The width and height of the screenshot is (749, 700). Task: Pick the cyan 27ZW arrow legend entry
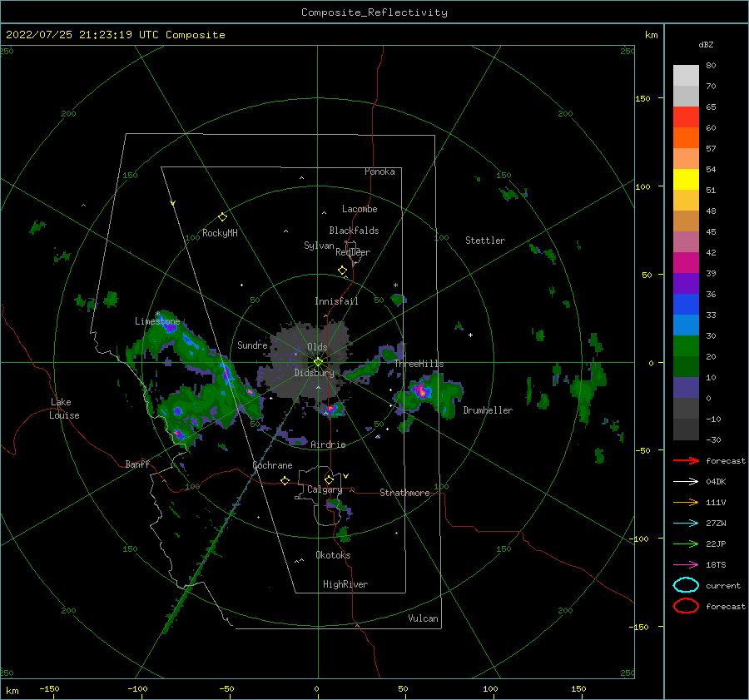[x=686, y=524]
